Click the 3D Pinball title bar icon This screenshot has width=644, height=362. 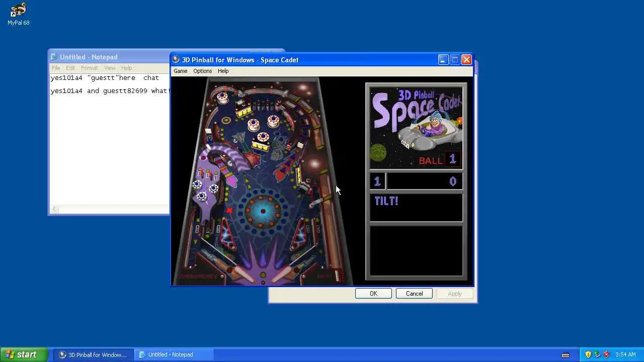pyautogui.click(x=176, y=59)
